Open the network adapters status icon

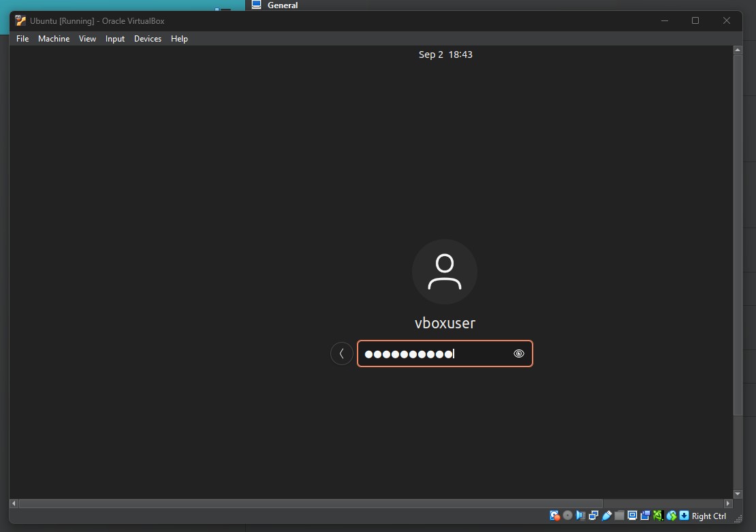click(x=593, y=516)
